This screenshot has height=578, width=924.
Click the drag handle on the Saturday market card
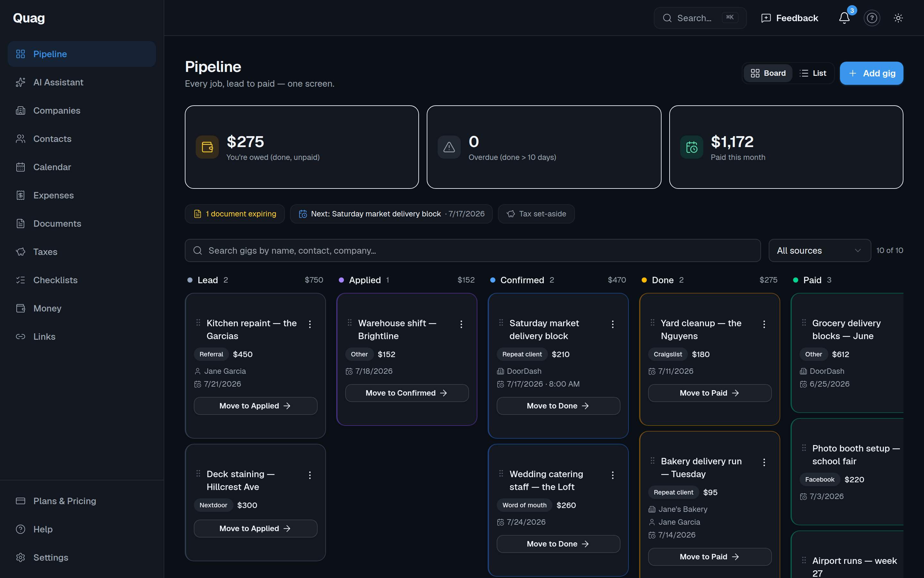coord(501,323)
